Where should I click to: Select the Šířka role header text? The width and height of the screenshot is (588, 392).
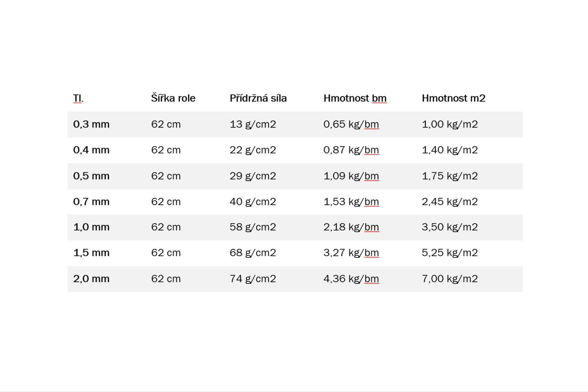pyautogui.click(x=173, y=98)
